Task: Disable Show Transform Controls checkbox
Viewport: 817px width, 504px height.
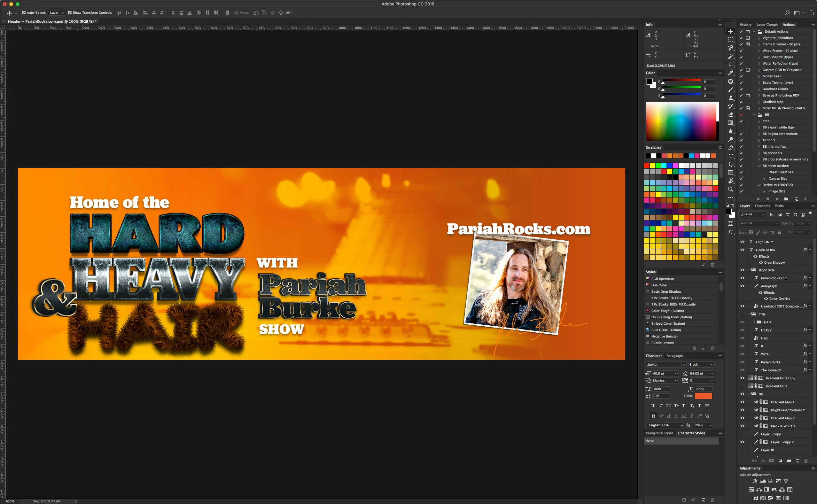Action: click(70, 13)
